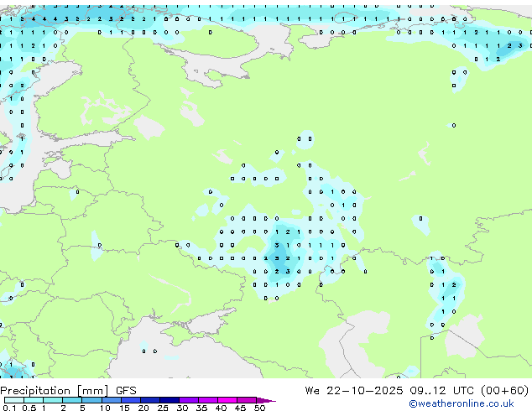Select the 45–50 mm legend swatch
Viewport: 532px width, 411px height.
coord(247,400)
